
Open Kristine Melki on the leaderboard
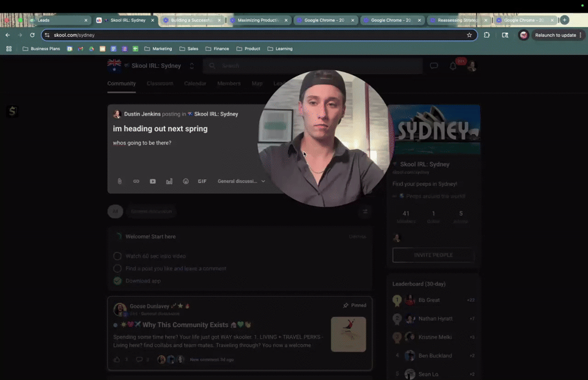point(435,337)
